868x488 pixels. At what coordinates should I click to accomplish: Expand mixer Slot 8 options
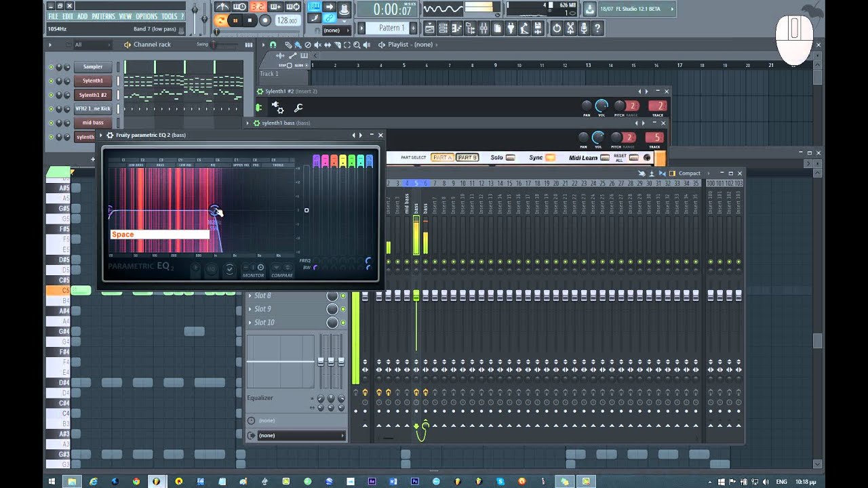point(250,296)
